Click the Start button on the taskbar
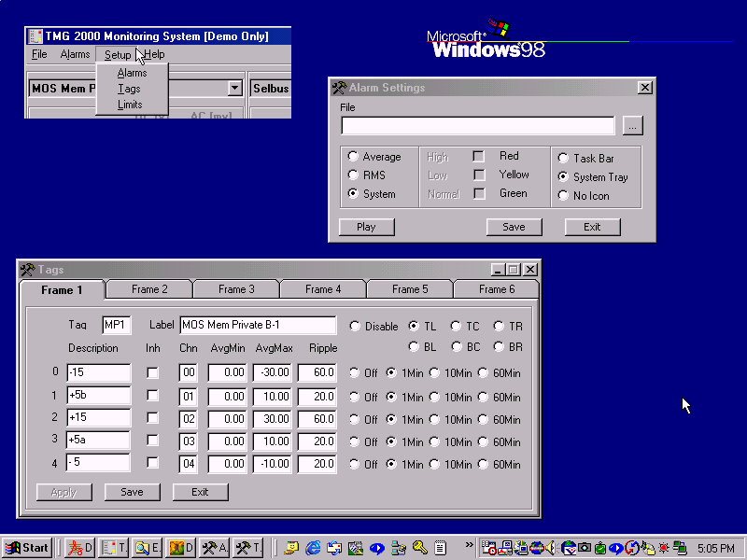The height and width of the screenshot is (560, 747). (x=28, y=548)
